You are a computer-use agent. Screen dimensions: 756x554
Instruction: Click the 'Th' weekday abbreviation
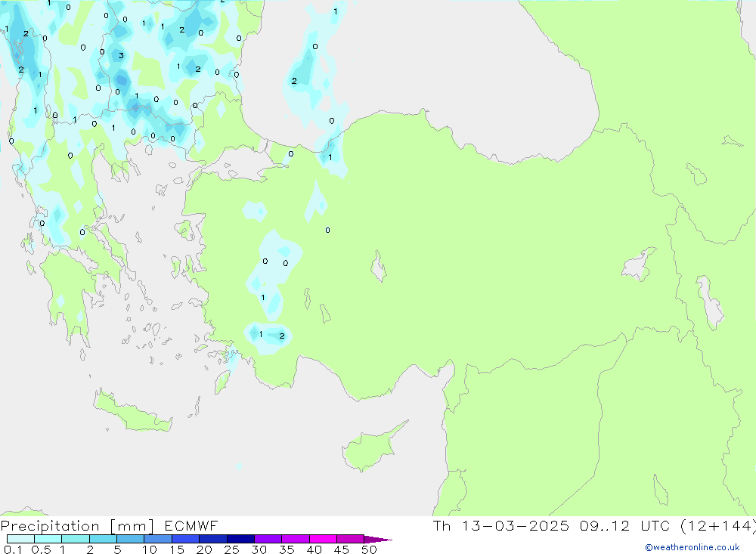[442, 525]
